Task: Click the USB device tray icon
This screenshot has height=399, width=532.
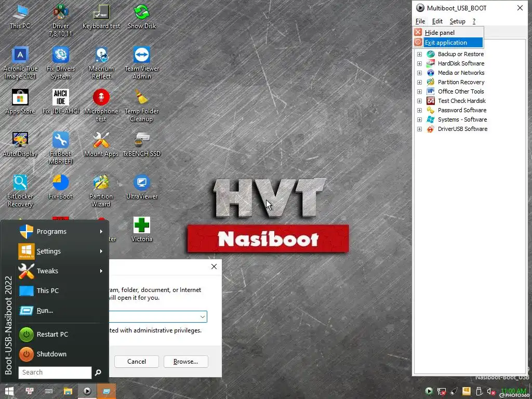Action: (x=479, y=392)
